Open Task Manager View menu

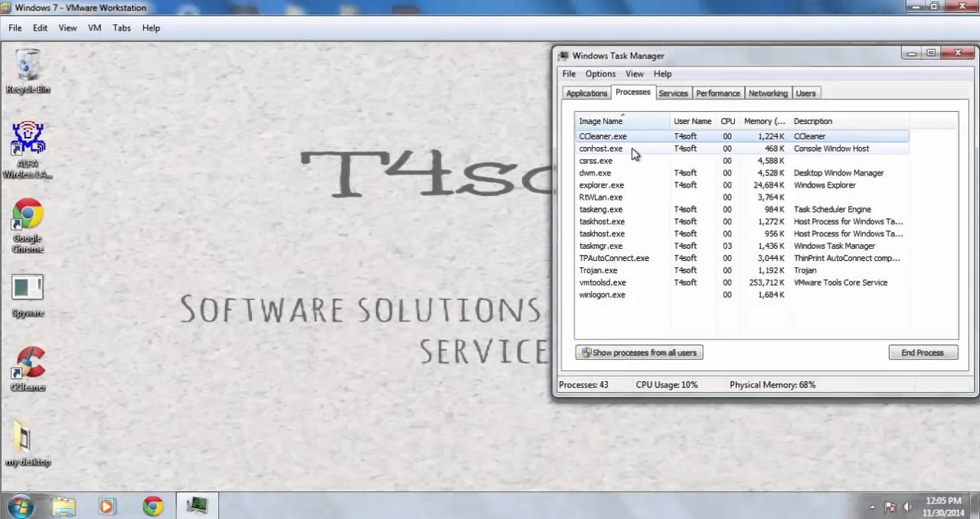[635, 74]
